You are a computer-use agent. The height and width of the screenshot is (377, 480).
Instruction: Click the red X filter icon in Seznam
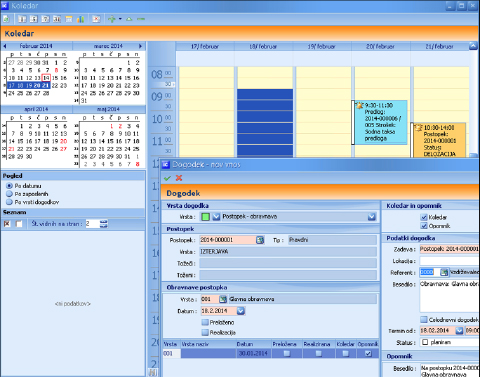(x=7, y=224)
